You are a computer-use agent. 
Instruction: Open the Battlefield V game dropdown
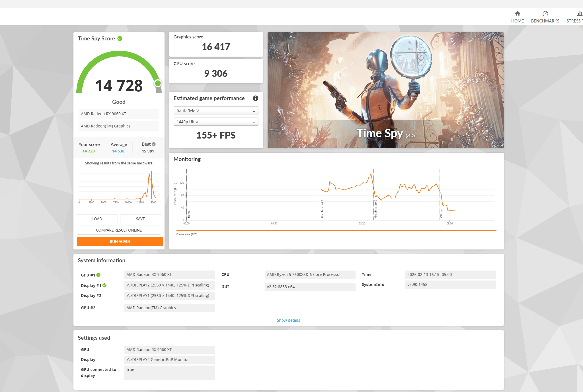(x=216, y=111)
